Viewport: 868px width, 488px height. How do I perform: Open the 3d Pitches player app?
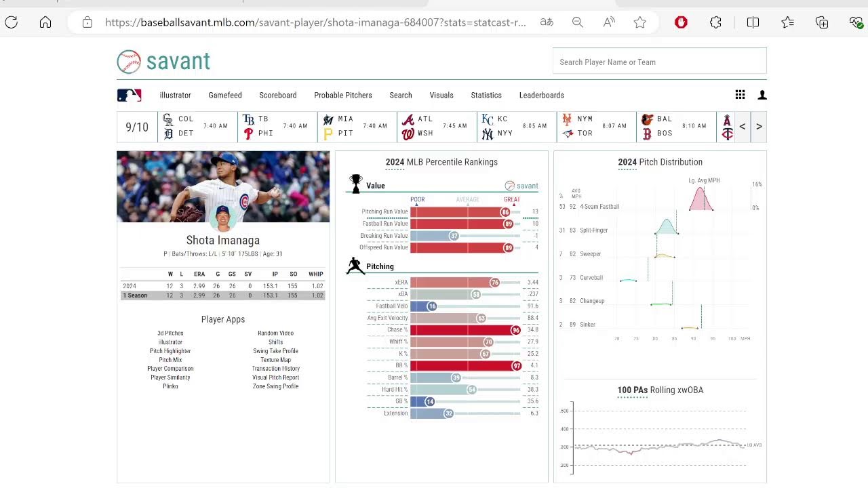(x=170, y=333)
